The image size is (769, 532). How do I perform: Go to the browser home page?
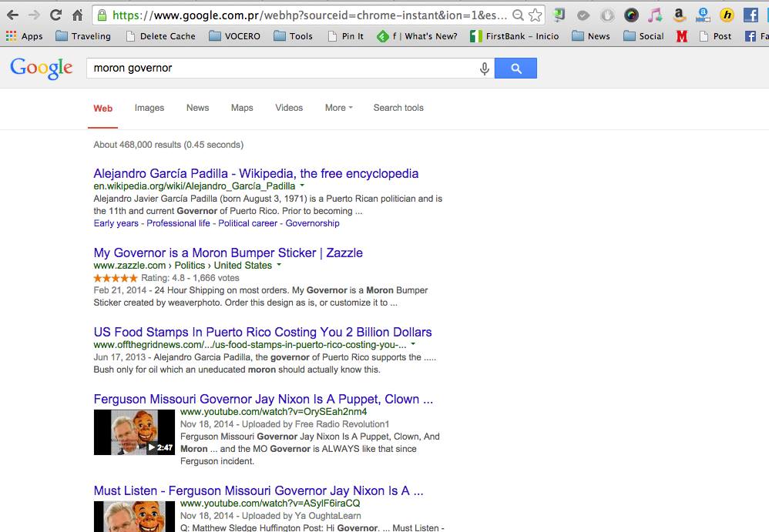point(77,15)
